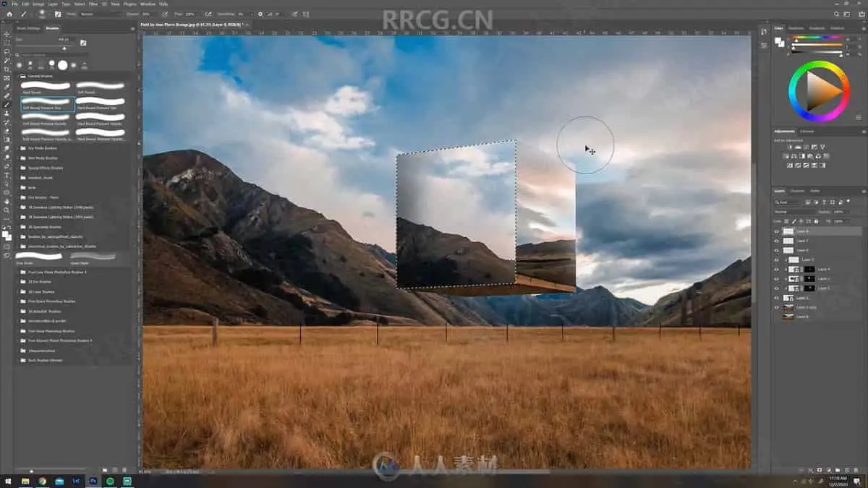The height and width of the screenshot is (488, 868).
Task: Select the Gradient tool
Action: [x=7, y=140]
